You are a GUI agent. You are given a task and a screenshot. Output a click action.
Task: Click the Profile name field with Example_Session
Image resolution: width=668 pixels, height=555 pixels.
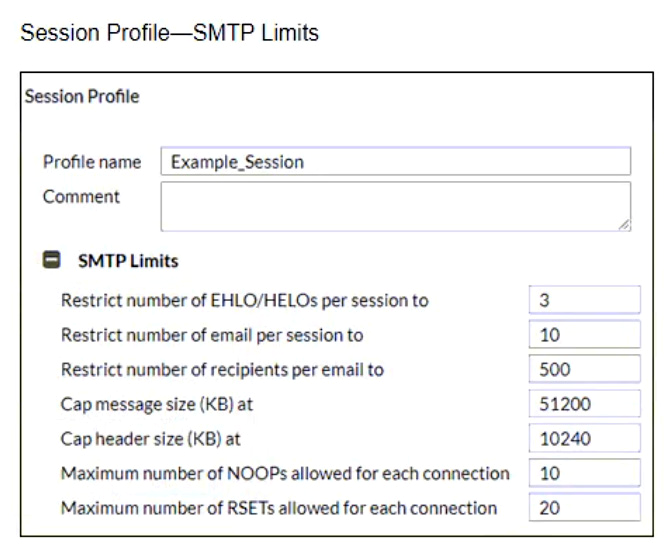click(395, 162)
